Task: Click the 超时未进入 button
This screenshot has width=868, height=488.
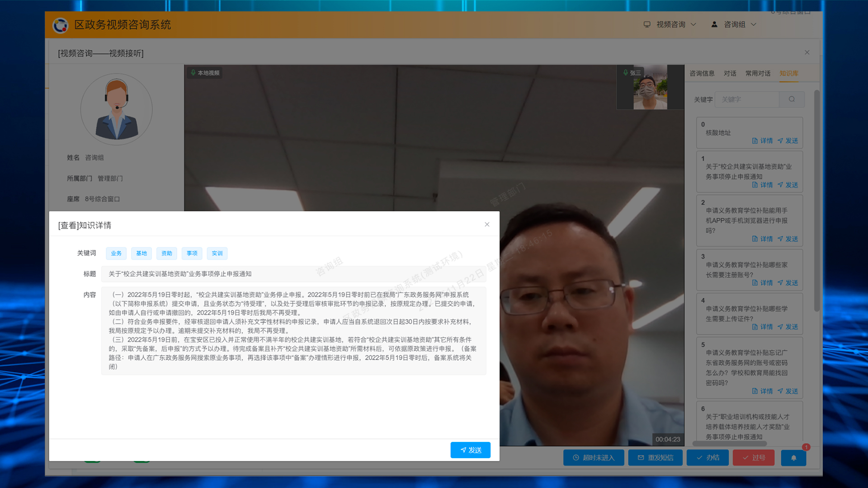Action: coord(594,458)
